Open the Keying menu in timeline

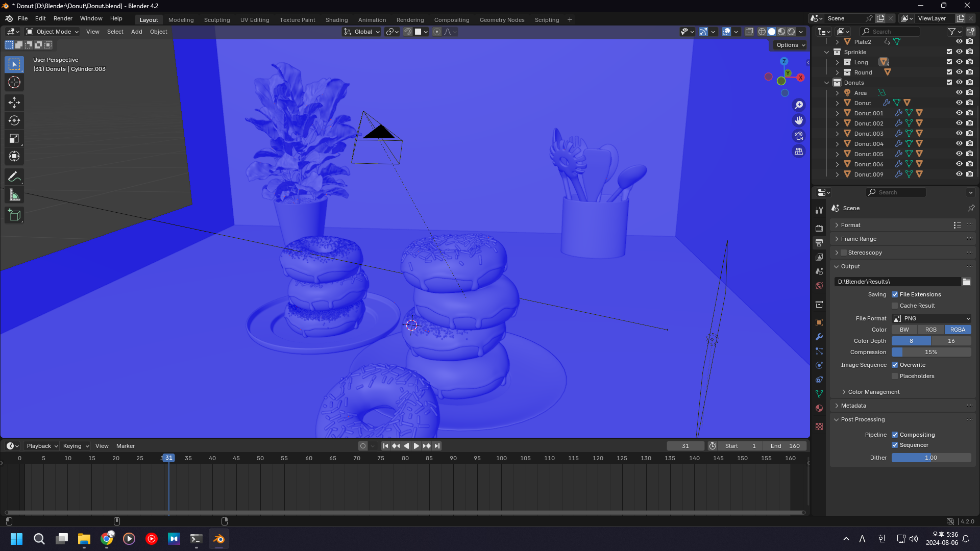click(76, 446)
